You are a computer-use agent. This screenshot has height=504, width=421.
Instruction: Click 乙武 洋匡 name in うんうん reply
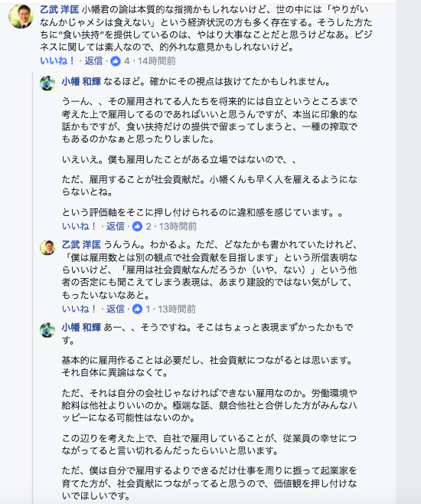click(81, 244)
